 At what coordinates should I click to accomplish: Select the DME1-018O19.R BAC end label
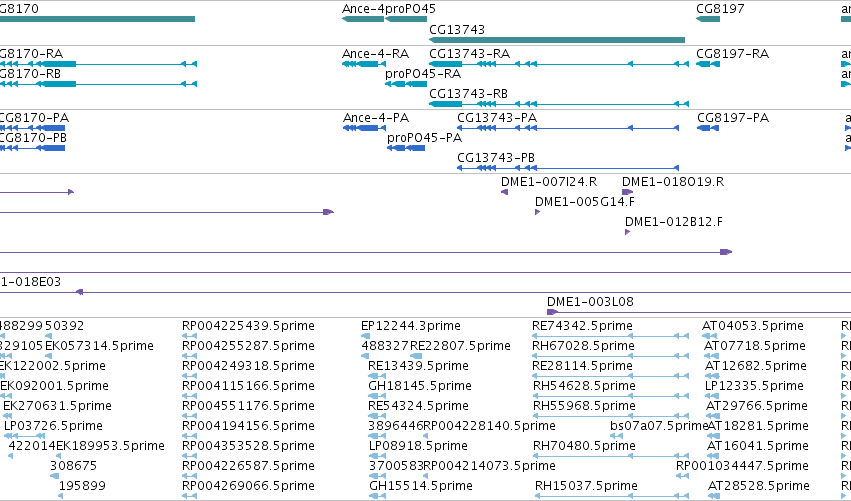672,182
